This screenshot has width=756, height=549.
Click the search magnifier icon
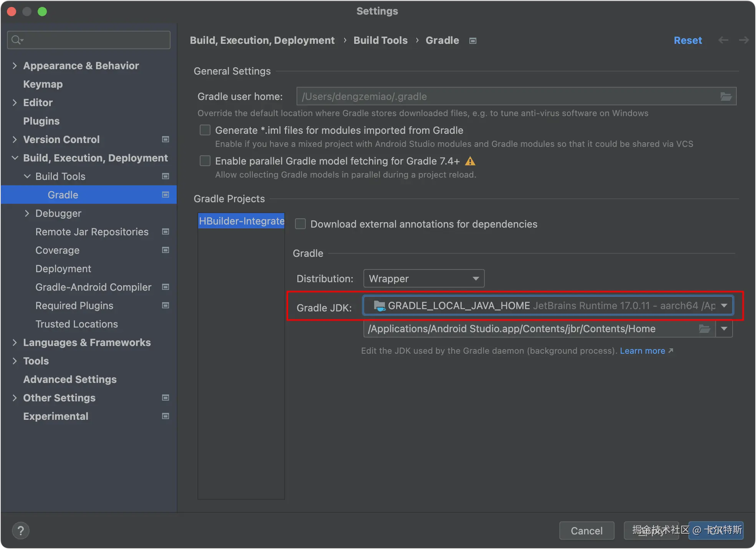(17, 40)
